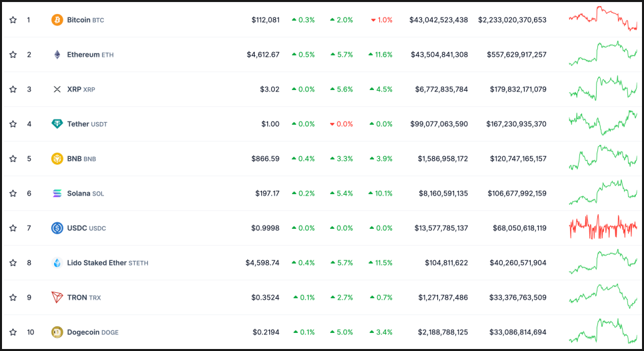
Task: Toggle Solana's favorite star
Action: [x=13, y=193]
